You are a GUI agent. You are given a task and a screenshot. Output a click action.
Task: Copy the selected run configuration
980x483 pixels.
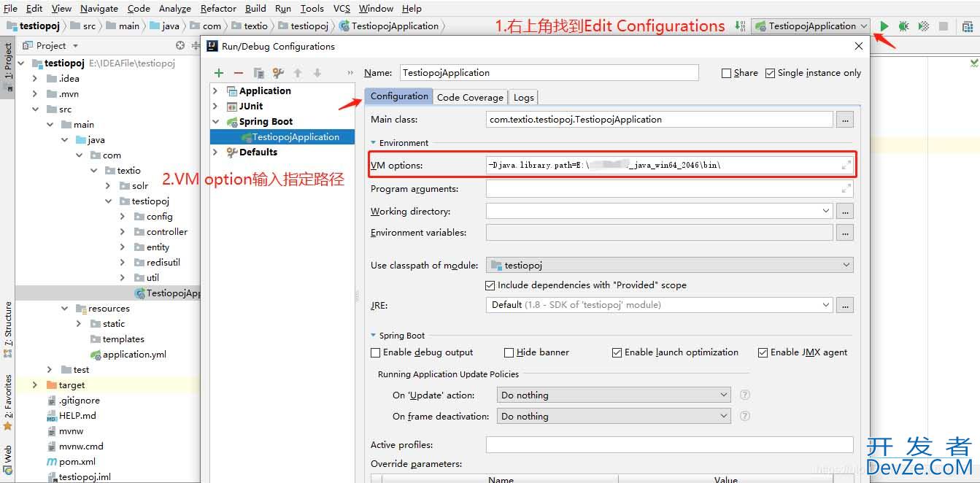pos(258,73)
